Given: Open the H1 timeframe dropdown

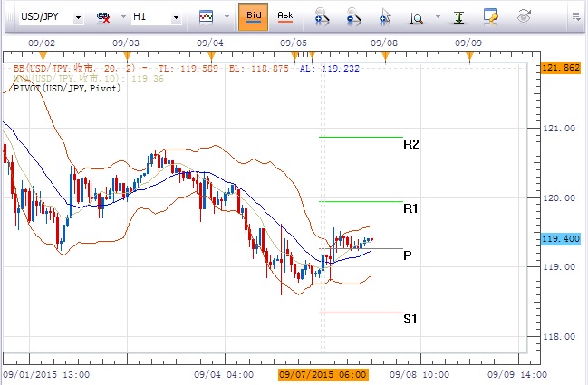Looking at the screenshot, I should click(x=176, y=17).
